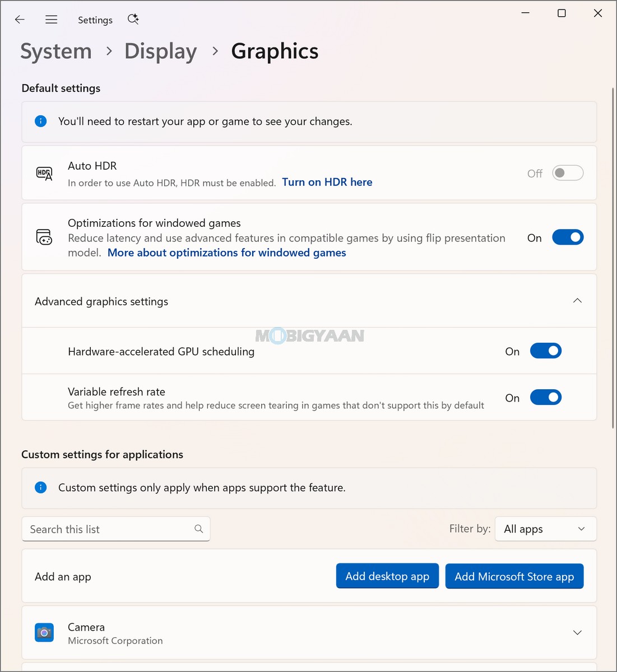
Task: Click Add desktop app button
Action: [387, 576]
